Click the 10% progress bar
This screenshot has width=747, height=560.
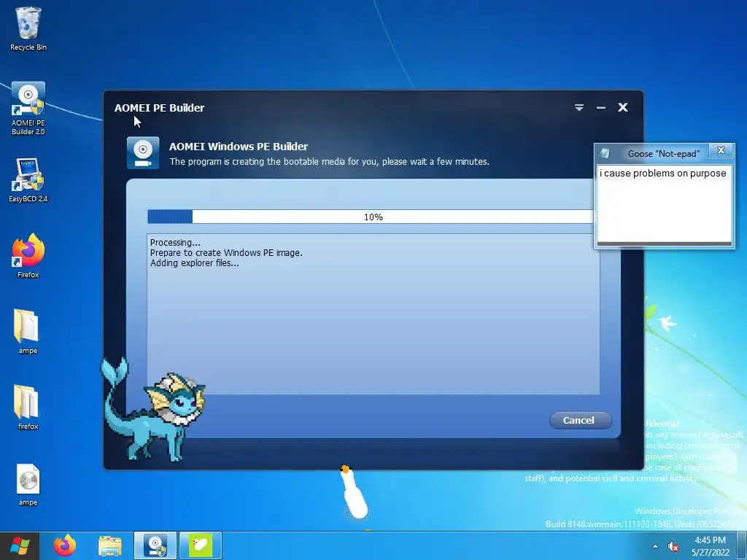click(370, 217)
